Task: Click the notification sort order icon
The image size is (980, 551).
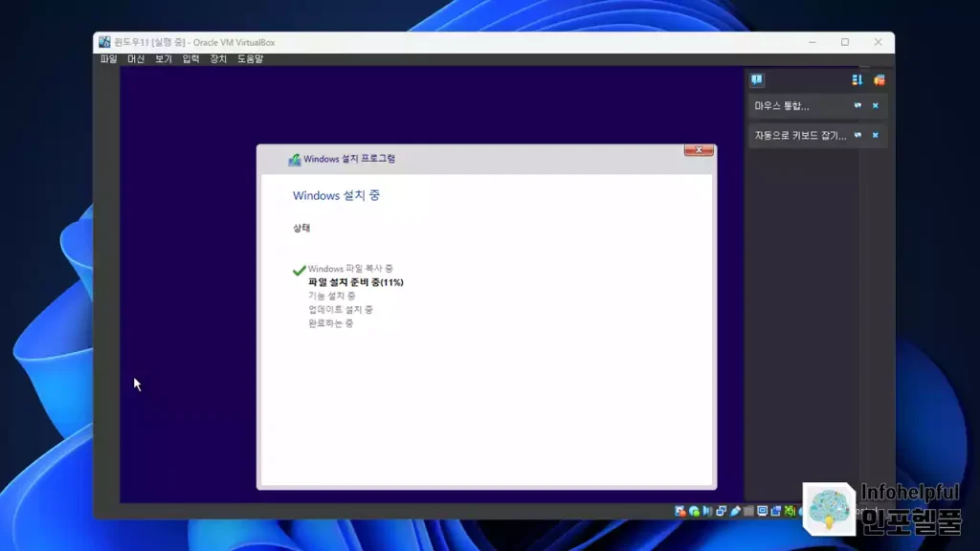Action: pos(857,80)
